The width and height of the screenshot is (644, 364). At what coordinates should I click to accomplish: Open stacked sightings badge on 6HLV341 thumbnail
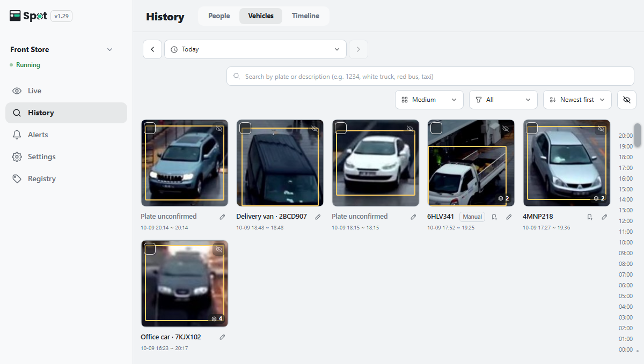point(503,198)
